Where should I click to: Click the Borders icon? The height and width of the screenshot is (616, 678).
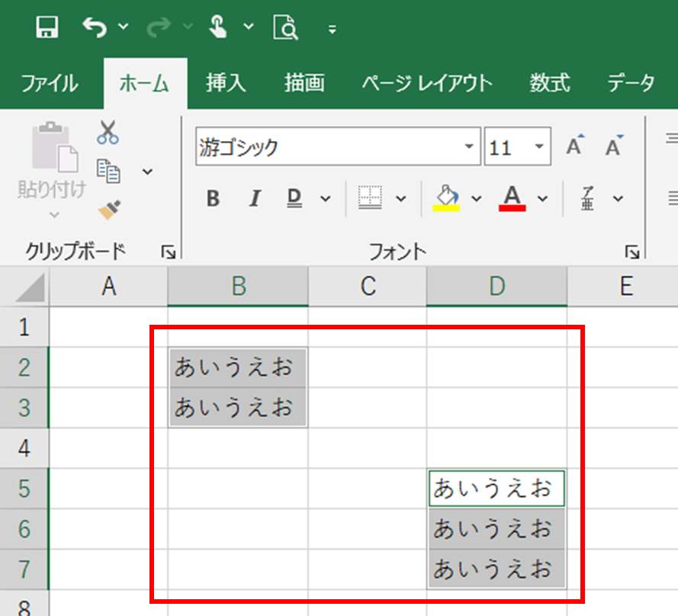point(370,198)
